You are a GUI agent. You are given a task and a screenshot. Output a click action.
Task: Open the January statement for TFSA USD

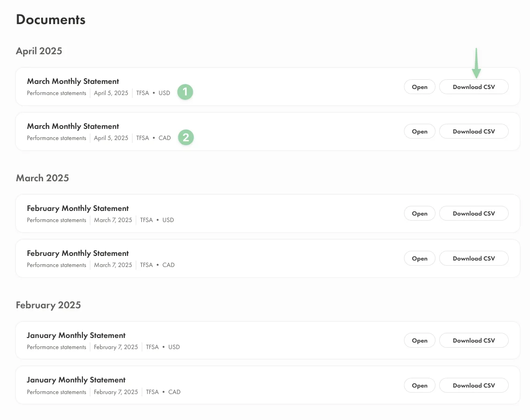(x=419, y=341)
